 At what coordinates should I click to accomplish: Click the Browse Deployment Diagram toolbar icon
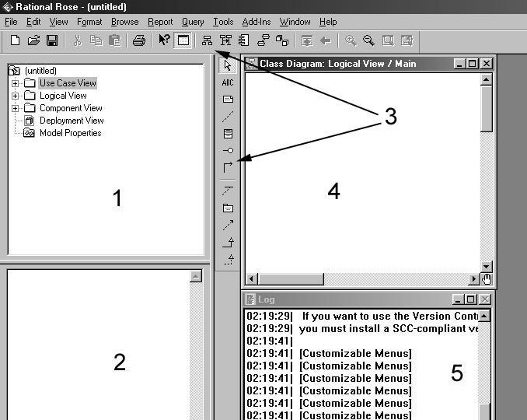(x=282, y=40)
